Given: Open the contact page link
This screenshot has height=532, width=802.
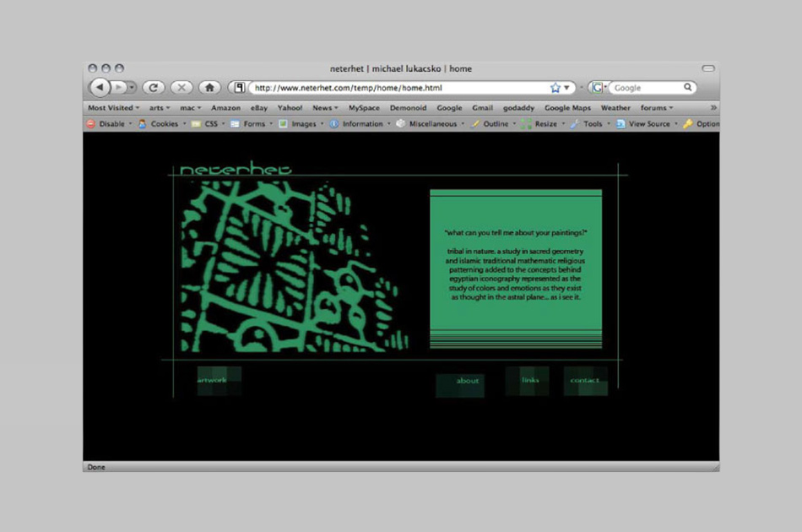Looking at the screenshot, I should coord(584,381).
